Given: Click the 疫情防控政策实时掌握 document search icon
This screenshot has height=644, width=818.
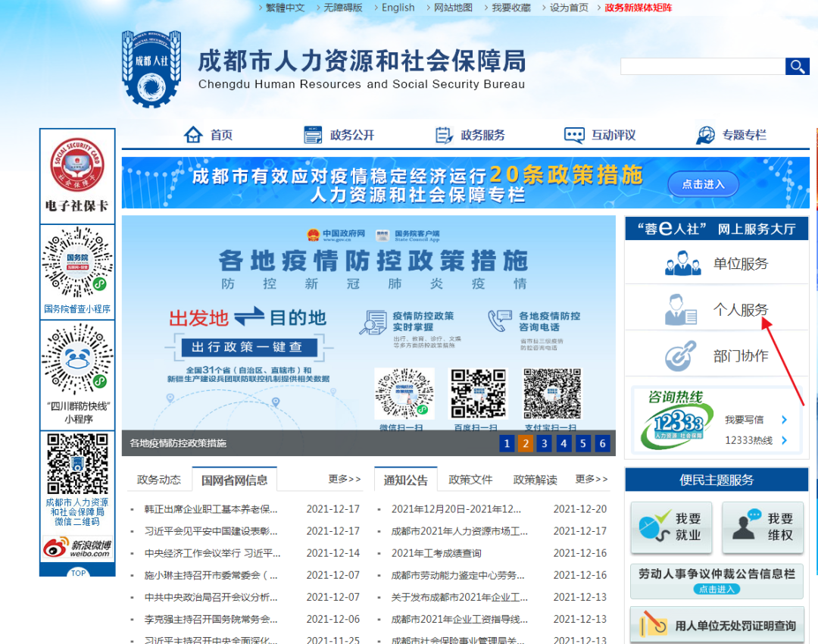Looking at the screenshot, I should point(373,322).
